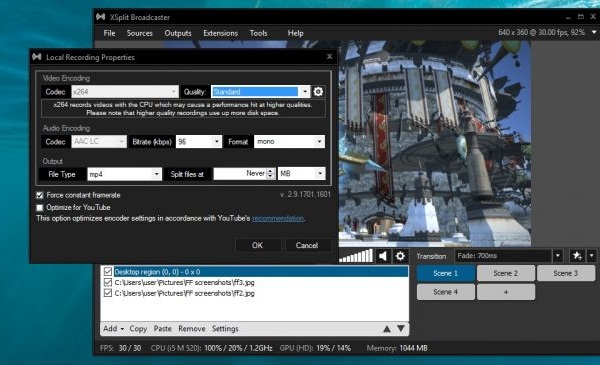Click the Local Recording Properties logo icon
Image resolution: width=600 pixels, height=365 pixels.
click(x=37, y=57)
